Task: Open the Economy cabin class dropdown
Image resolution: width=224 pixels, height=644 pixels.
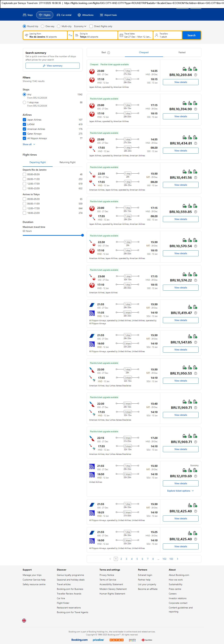Action: pos(80,26)
